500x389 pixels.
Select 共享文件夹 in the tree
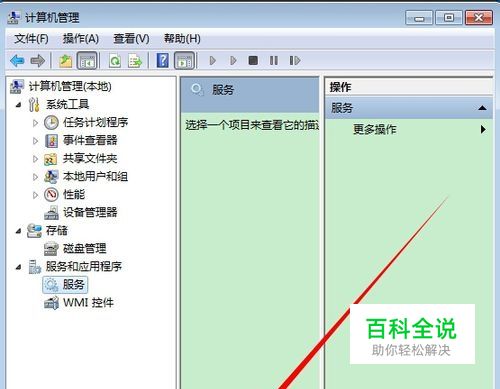pos(90,159)
